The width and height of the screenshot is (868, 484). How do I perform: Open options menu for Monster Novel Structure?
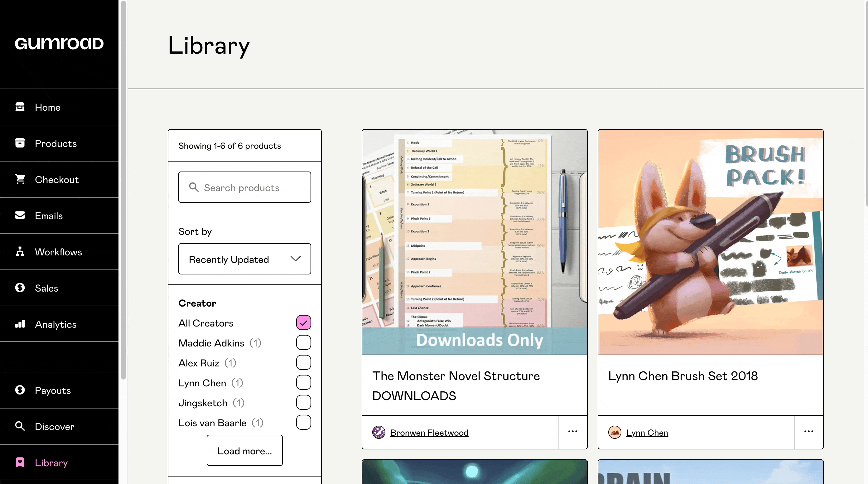tap(572, 431)
